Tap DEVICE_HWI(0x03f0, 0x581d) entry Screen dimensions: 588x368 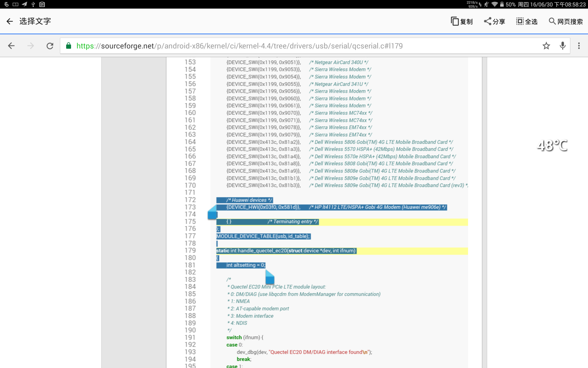pos(263,207)
